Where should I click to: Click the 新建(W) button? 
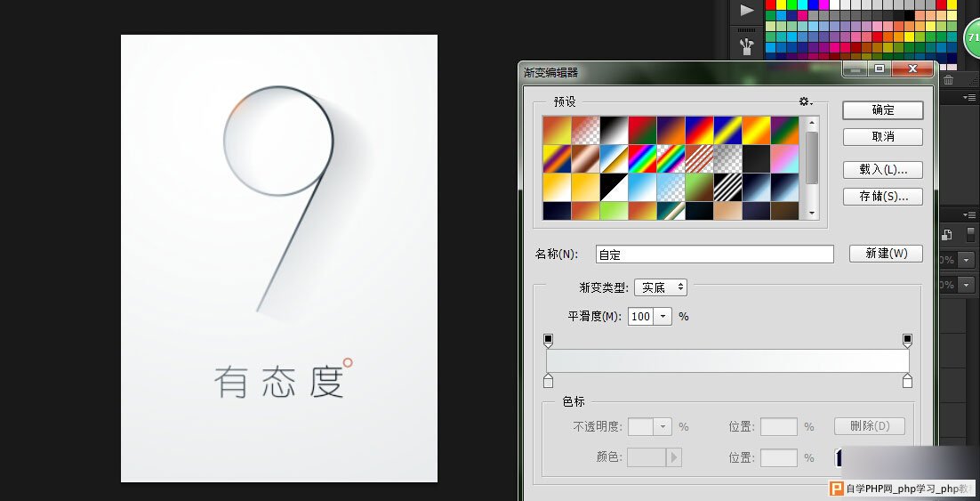pyautogui.click(x=886, y=254)
